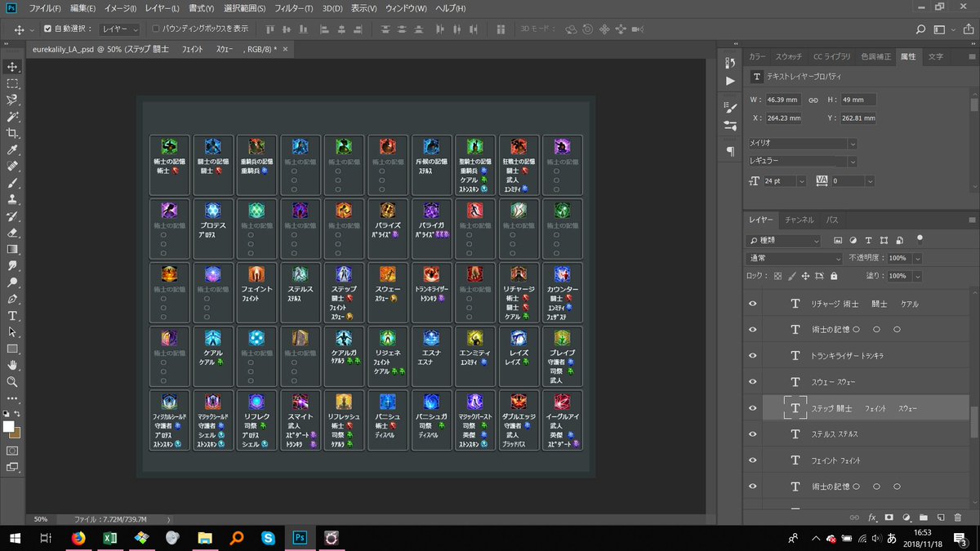Select the Zoom tool in the toolbox

tap(12, 381)
